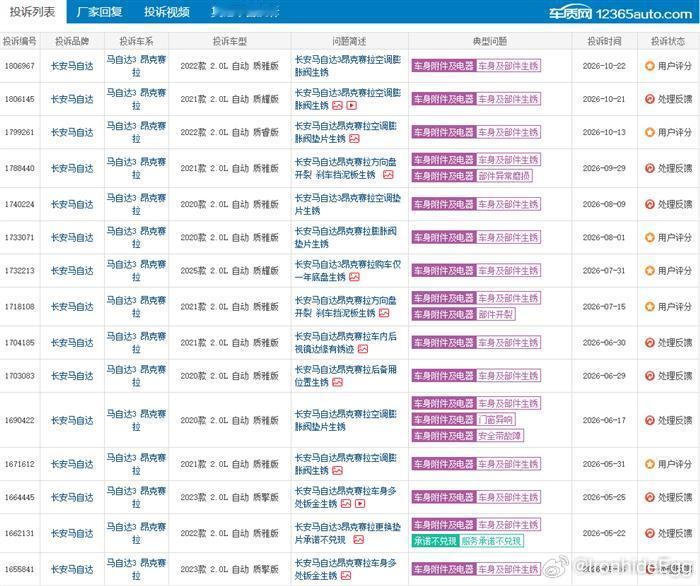Click the 长安马自达 brand link in row 1740224

click(x=72, y=204)
